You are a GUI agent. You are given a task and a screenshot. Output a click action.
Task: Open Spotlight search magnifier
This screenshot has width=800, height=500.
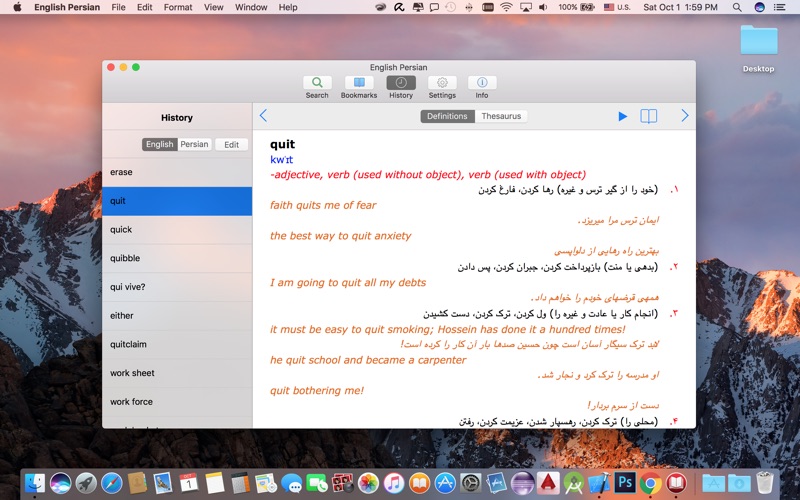737,7
